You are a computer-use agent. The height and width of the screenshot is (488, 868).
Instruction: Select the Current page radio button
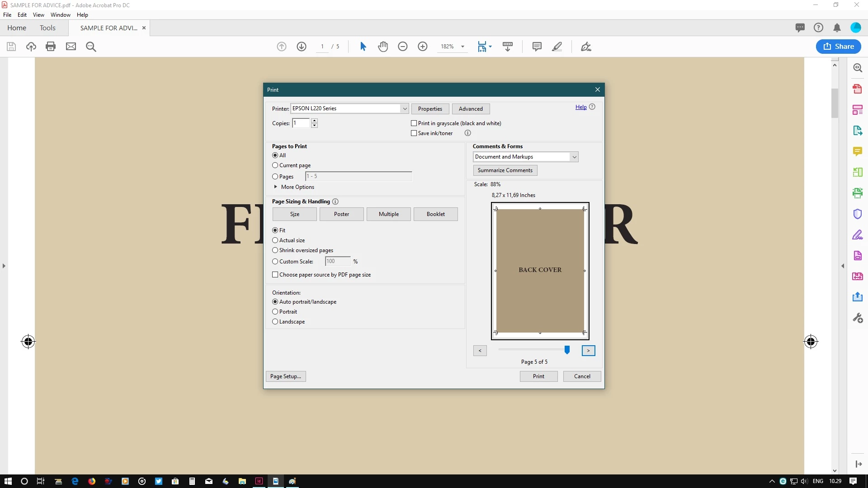[275, 165]
